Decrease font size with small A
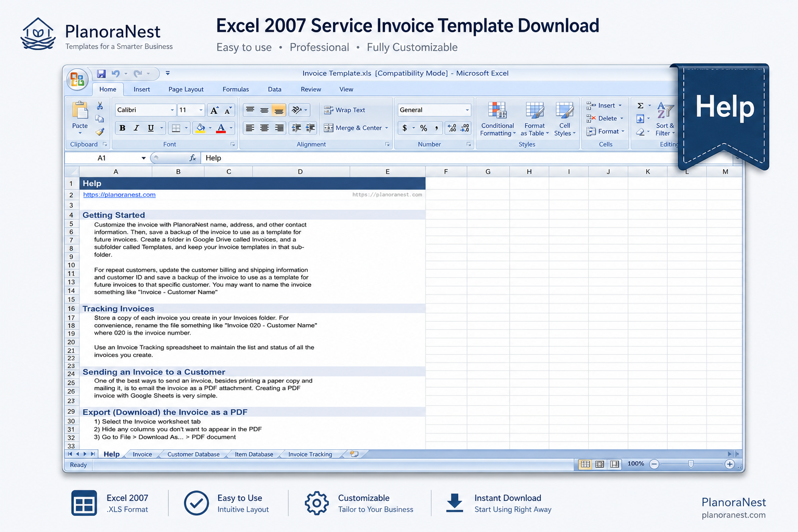The width and height of the screenshot is (798, 532). tap(228, 110)
